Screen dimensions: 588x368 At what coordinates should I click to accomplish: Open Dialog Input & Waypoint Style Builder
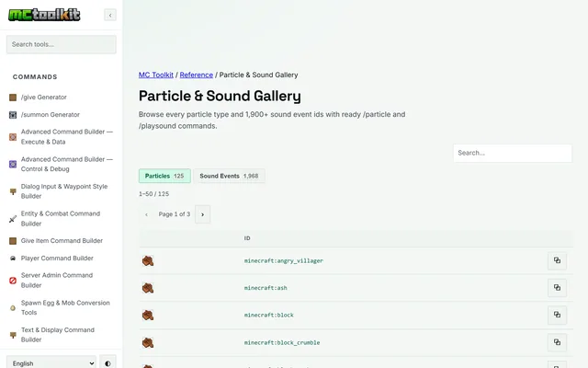pyautogui.click(x=64, y=191)
